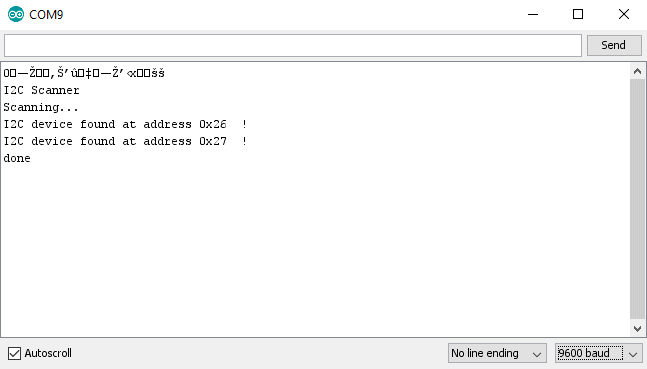The height and width of the screenshot is (369, 647).
Task: Click the address 0x26 output line
Action: [x=125, y=124]
